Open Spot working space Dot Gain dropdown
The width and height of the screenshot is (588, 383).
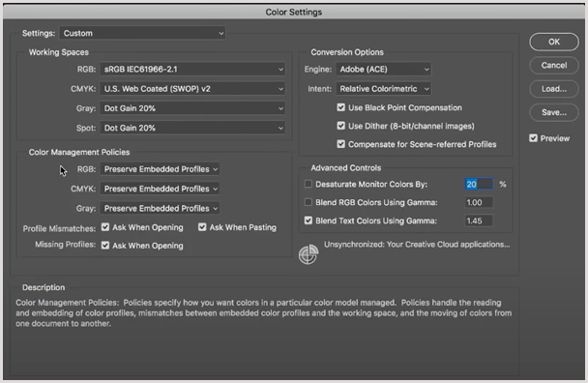[192, 128]
